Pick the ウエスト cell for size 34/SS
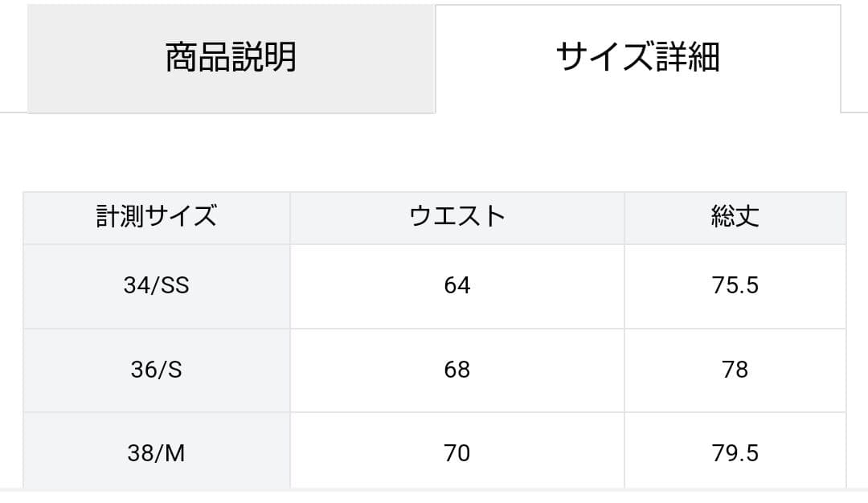 pyautogui.click(x=457, y=285)
